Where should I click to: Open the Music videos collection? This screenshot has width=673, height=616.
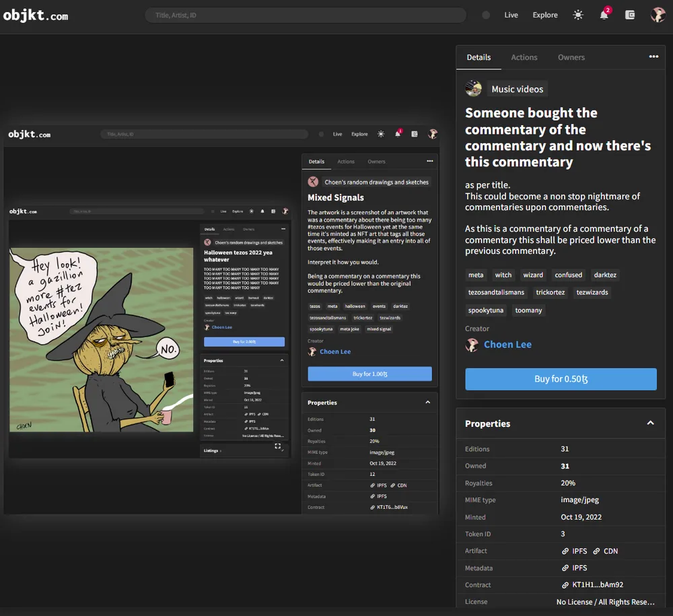(x=517, y=90)
